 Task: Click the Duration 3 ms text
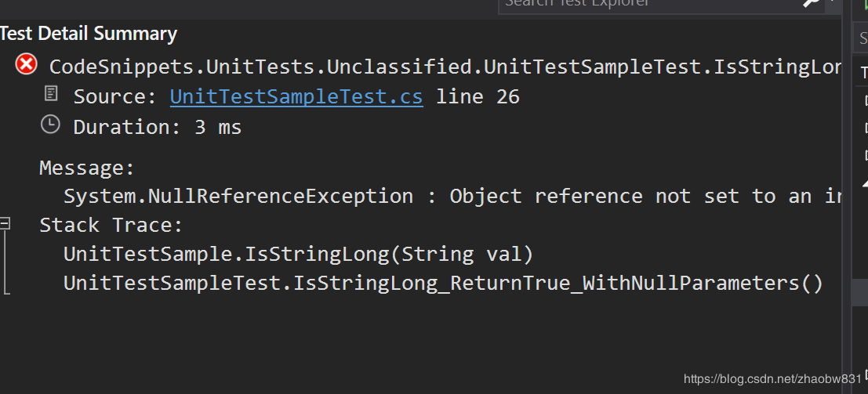(x=157, y=127)
